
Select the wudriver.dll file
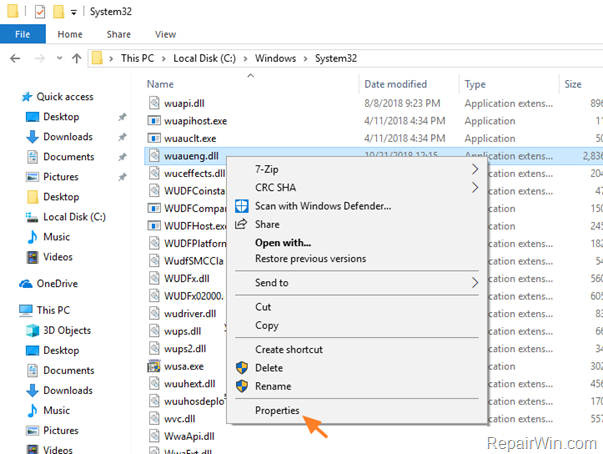point(190,314)
